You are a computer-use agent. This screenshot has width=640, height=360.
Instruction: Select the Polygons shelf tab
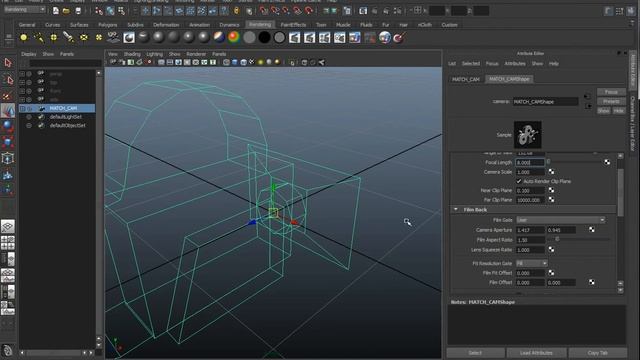click(108, 25)
